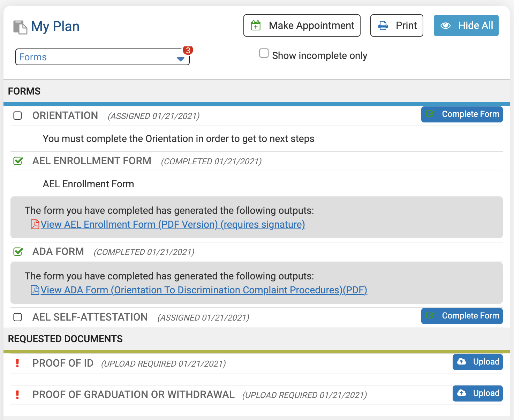Click the My Plan document icon
The image size is (514, 420).
[x=20, y=27]
